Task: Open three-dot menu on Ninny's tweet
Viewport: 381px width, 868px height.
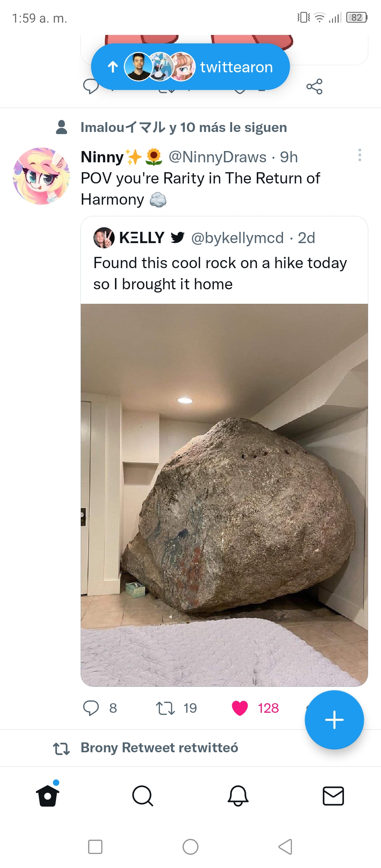Action: (x=359, y=155)
